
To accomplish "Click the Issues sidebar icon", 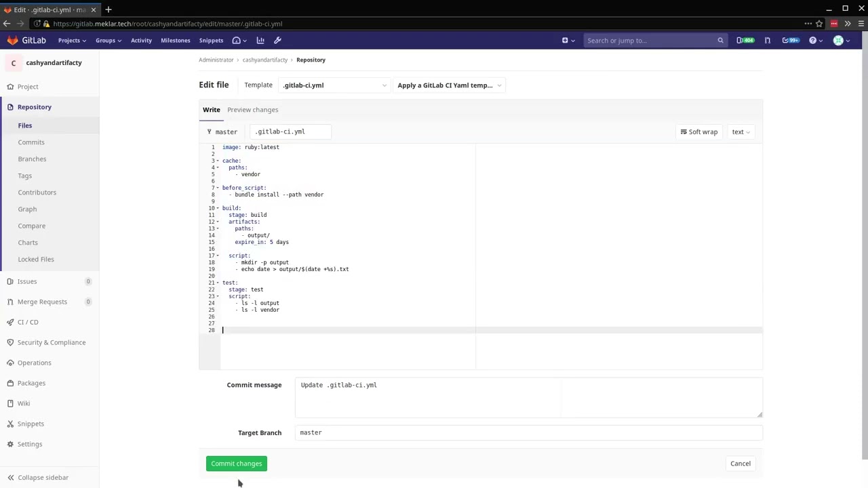I will [x=10, y=281].
